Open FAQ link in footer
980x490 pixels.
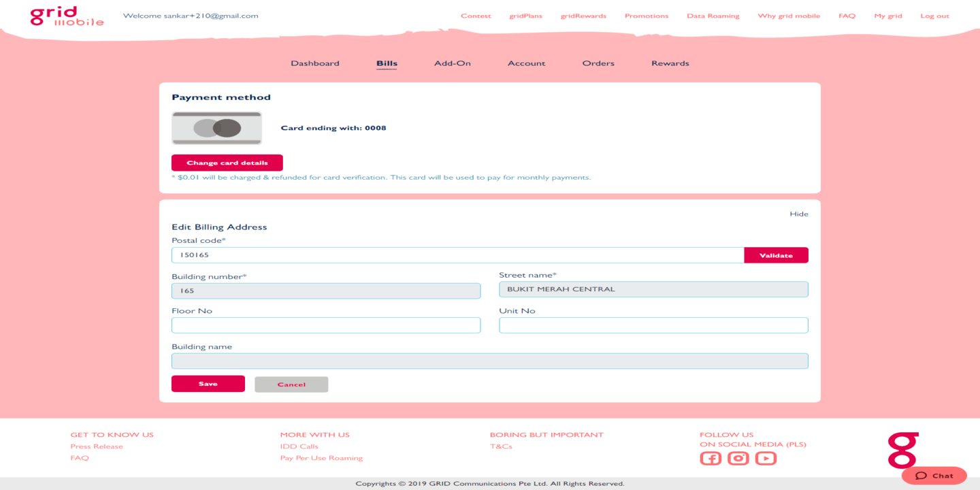(80, 458)
